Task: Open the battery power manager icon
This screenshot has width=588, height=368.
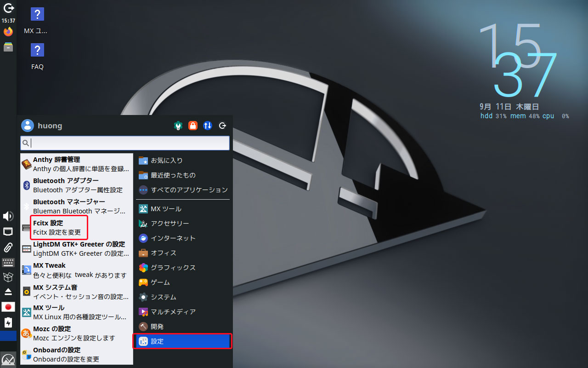Action: 8,322
